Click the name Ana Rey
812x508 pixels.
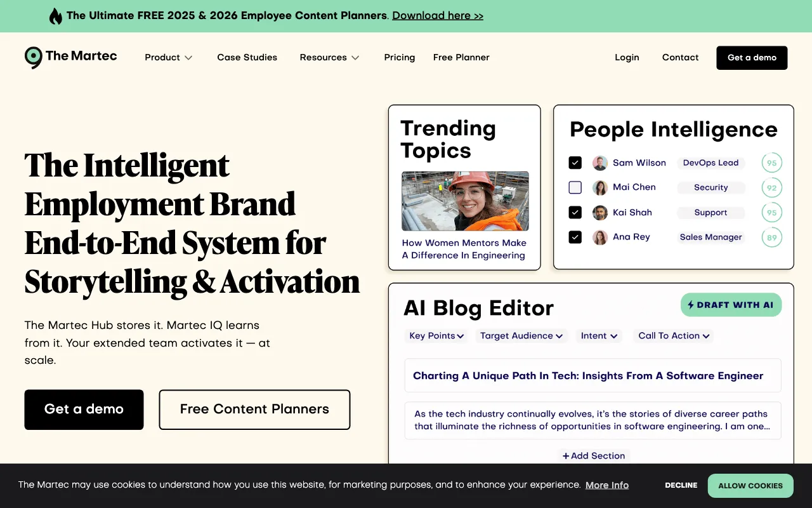(631, 237)
